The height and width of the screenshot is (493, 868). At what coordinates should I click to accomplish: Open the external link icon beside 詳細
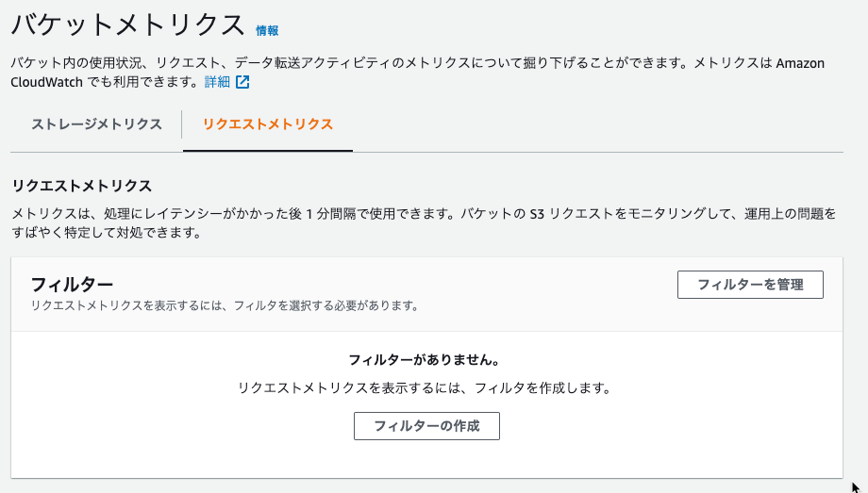coord(242,82)
